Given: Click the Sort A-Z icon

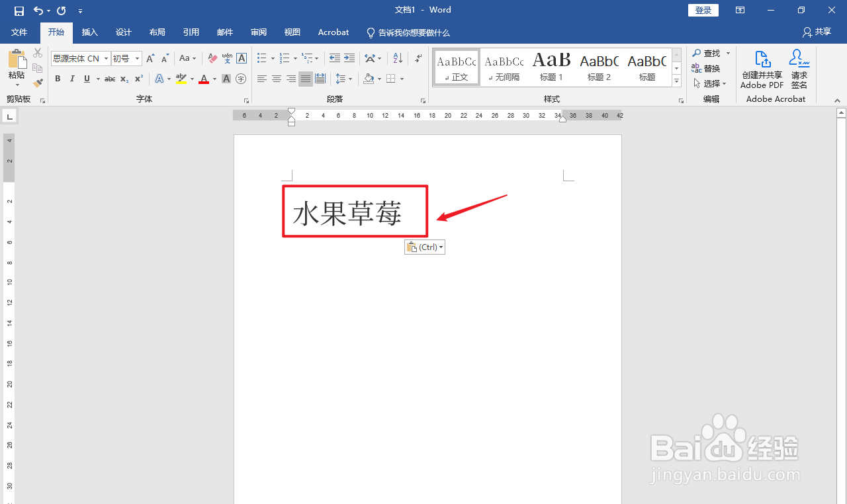Looking at the screenshot, I should (x=398, y=58).
